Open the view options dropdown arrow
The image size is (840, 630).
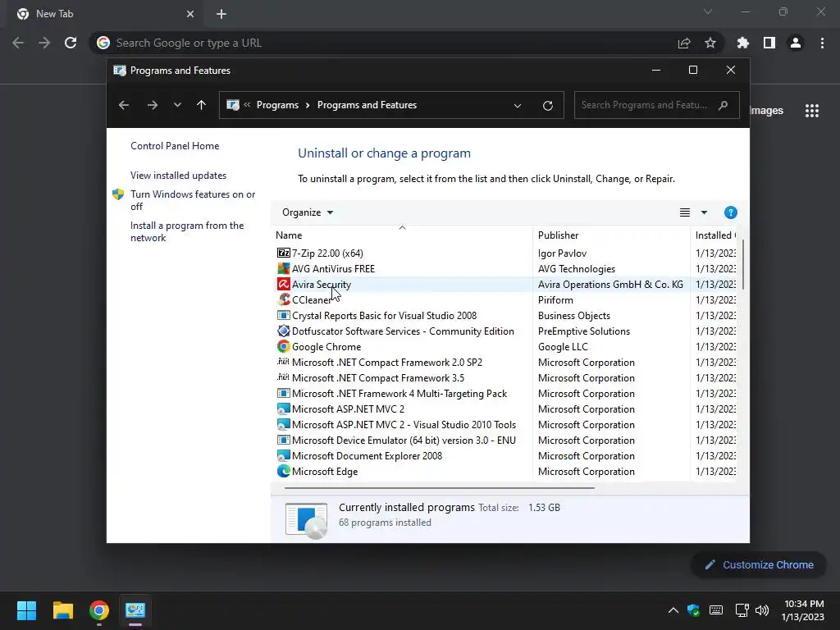[704, 212]
